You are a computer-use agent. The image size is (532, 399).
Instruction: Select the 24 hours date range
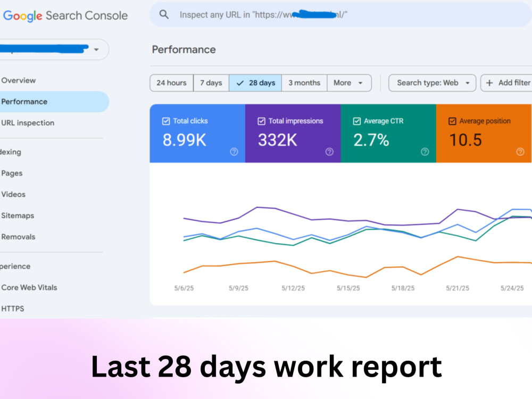172,83
